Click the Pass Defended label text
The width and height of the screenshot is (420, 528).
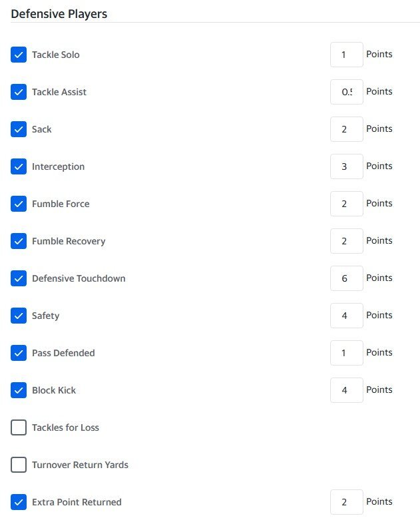click(63, 353)
